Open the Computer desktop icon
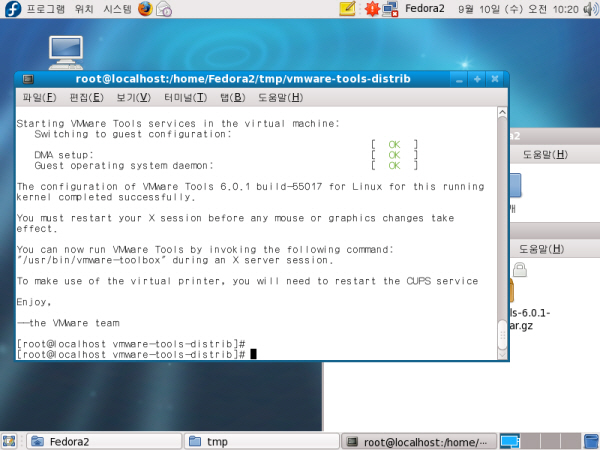Screen dimensions: 600x450 (66, 52)
